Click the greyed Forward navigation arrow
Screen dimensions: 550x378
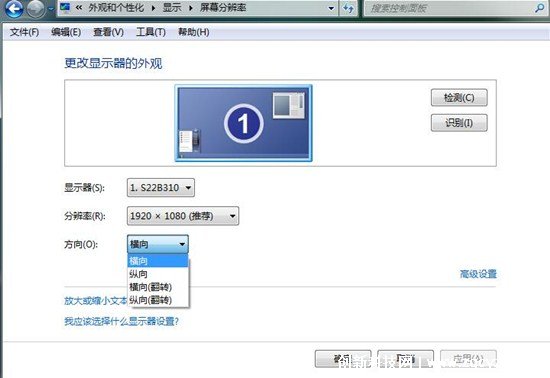[36, 9]
